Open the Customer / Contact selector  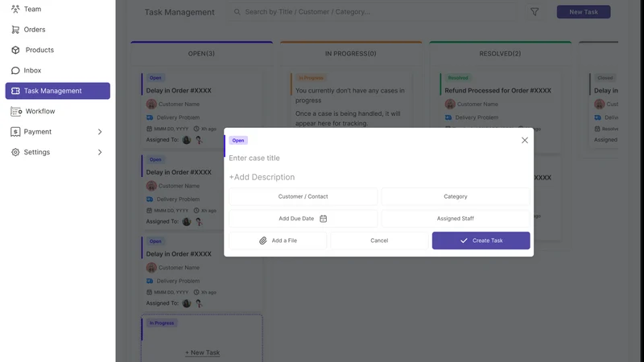click(303, 196)
